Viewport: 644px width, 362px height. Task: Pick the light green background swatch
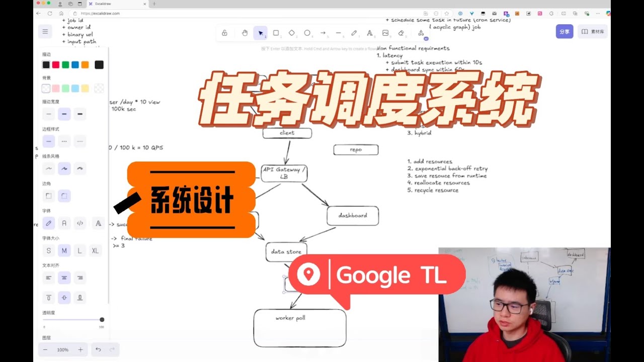[65, 88]
